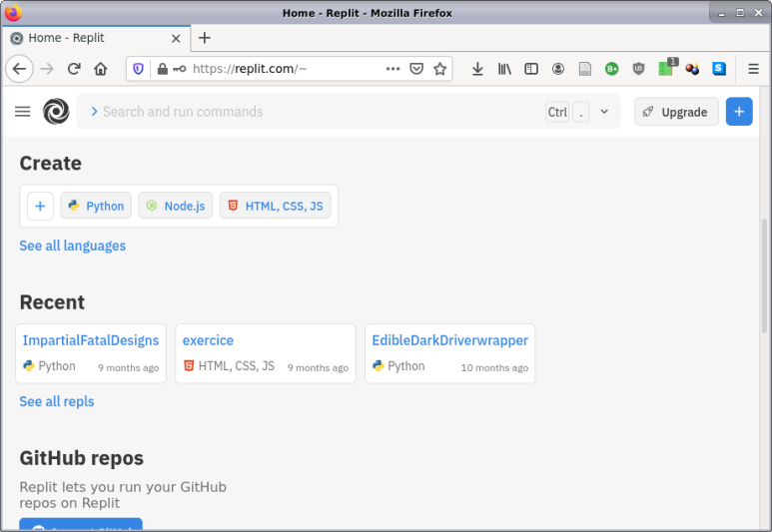
Task: Open tracking protection shield icon
Action: point(139,69)
